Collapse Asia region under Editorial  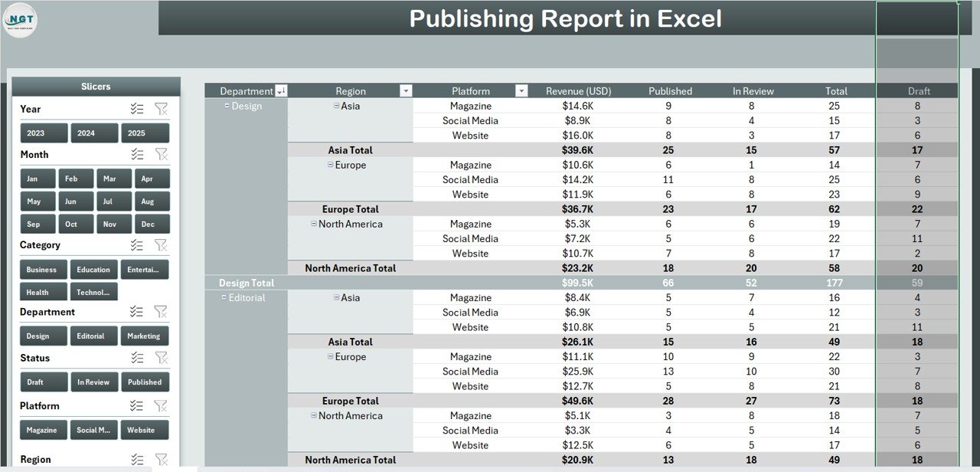pyautogui.click(x=336, y=297)
